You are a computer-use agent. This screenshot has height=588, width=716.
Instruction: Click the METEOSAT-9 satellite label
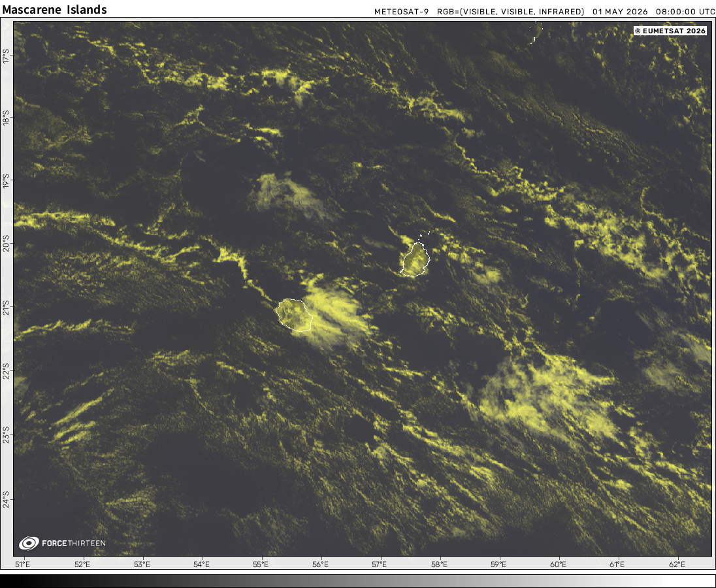coord(401,12)
